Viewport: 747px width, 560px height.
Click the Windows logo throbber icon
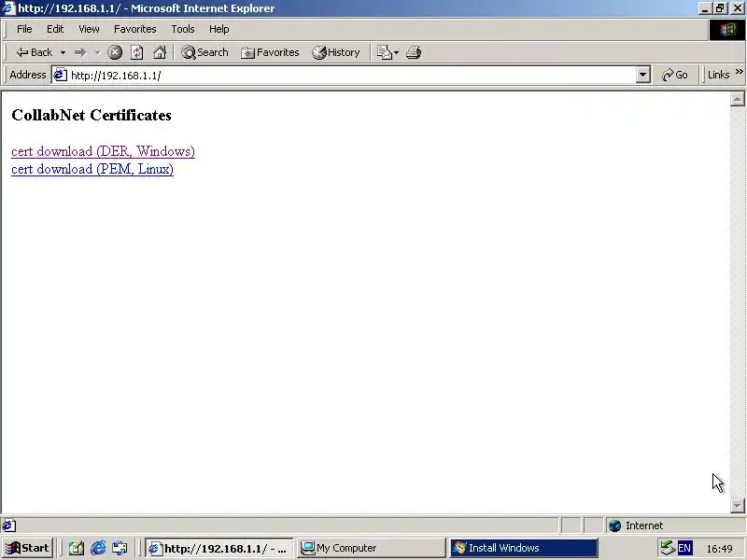(x=727, y=30)
